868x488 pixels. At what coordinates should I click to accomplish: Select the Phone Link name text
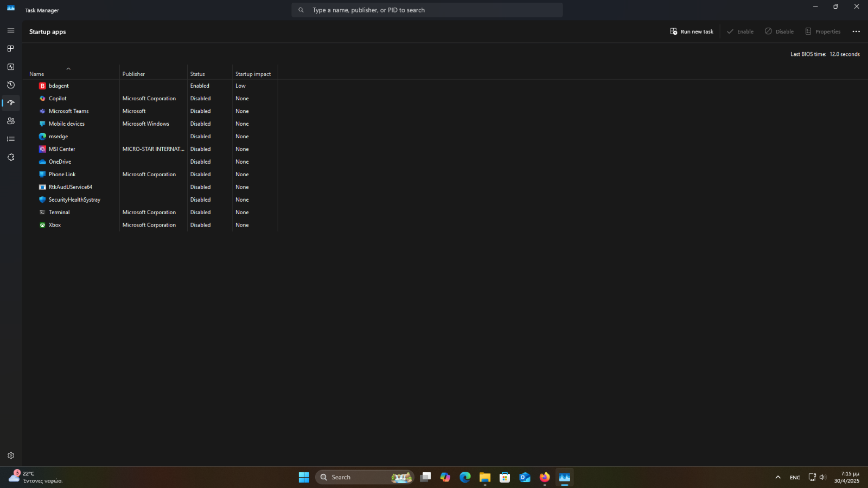coord(62,175)
